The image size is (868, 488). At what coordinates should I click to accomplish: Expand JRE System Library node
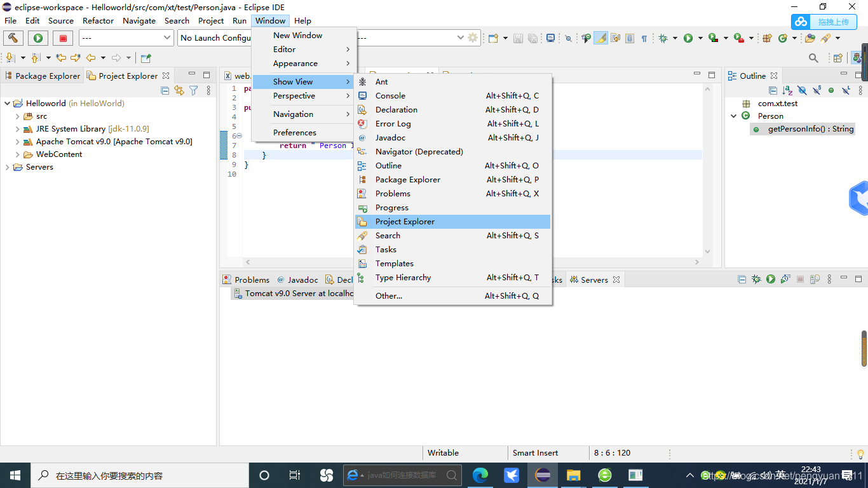pyautogui.click(x=17, y=128)
